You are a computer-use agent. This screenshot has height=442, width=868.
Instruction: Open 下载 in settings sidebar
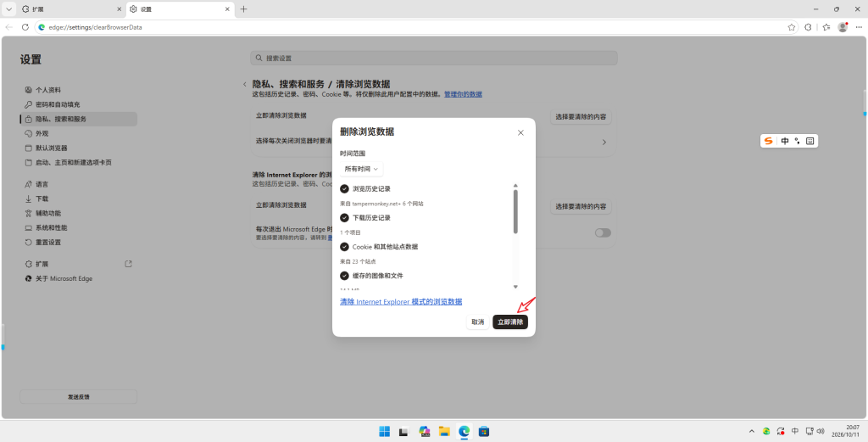coord(78,199)
